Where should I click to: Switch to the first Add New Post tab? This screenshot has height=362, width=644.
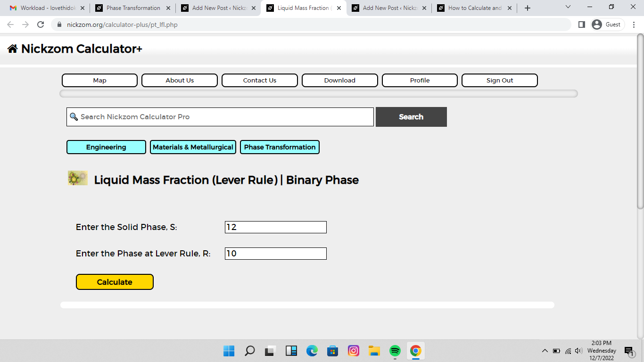point(218,8)
